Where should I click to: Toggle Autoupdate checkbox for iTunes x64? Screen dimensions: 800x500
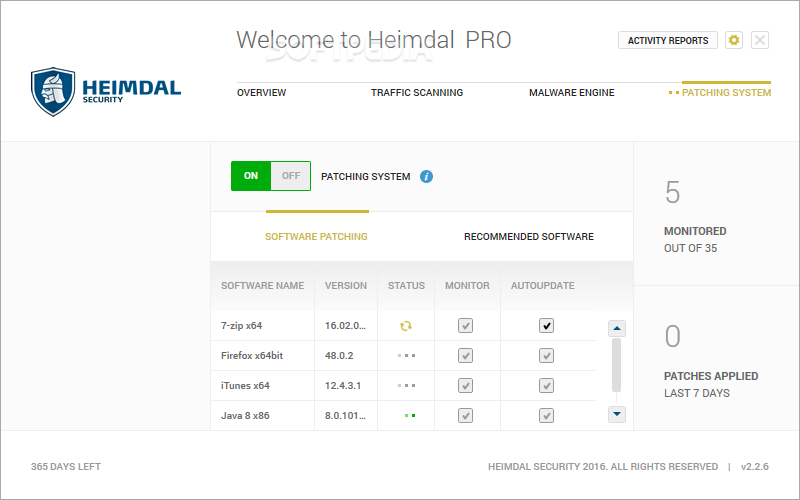tap(546, 386)
